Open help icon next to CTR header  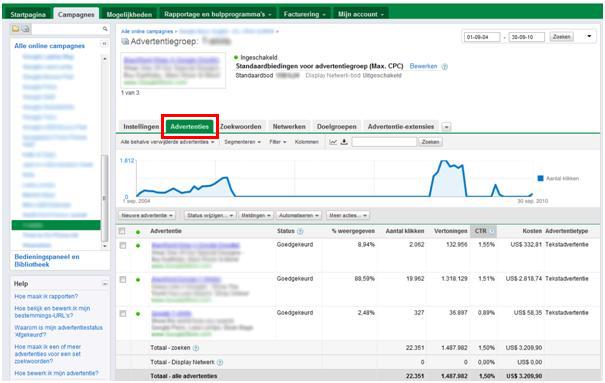[492, 231]
